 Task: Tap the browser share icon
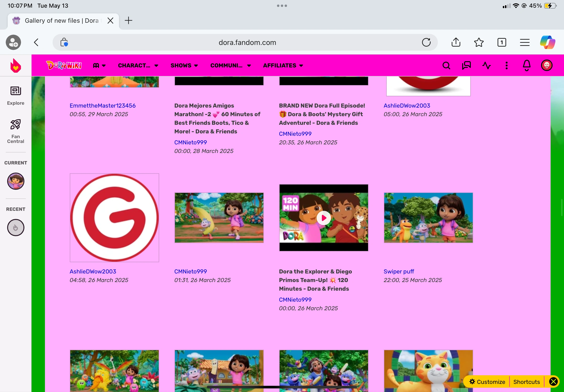[456, 42]
